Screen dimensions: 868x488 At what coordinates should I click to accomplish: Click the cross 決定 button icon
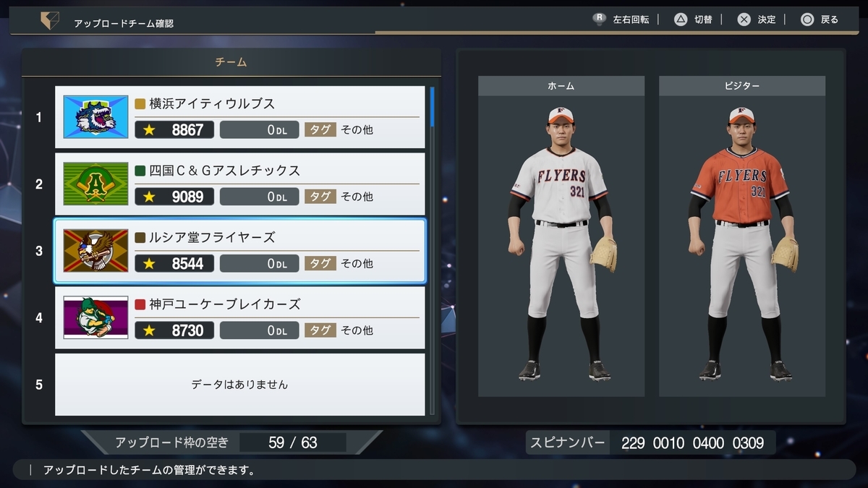(744, 20)
